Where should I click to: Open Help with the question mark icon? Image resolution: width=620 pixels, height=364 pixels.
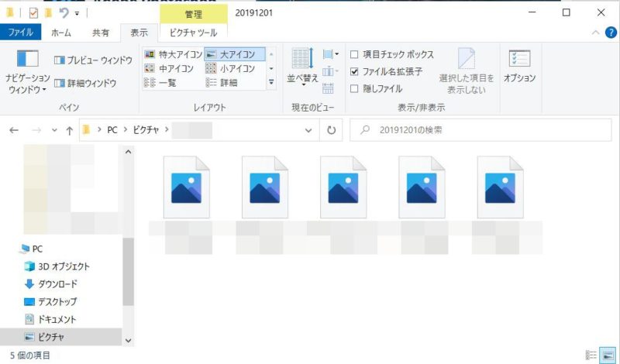coord(611,33)
